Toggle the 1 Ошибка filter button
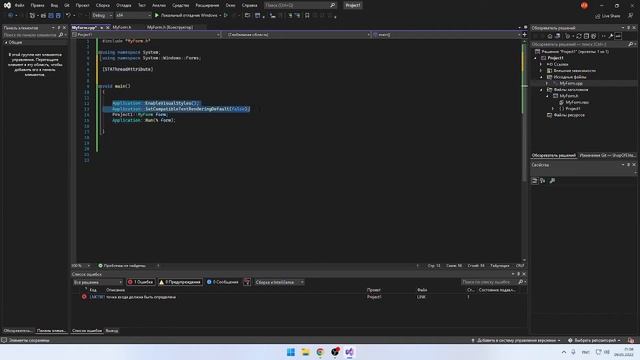Viewport: 640px width, 360px height. (x=140, y=282)
